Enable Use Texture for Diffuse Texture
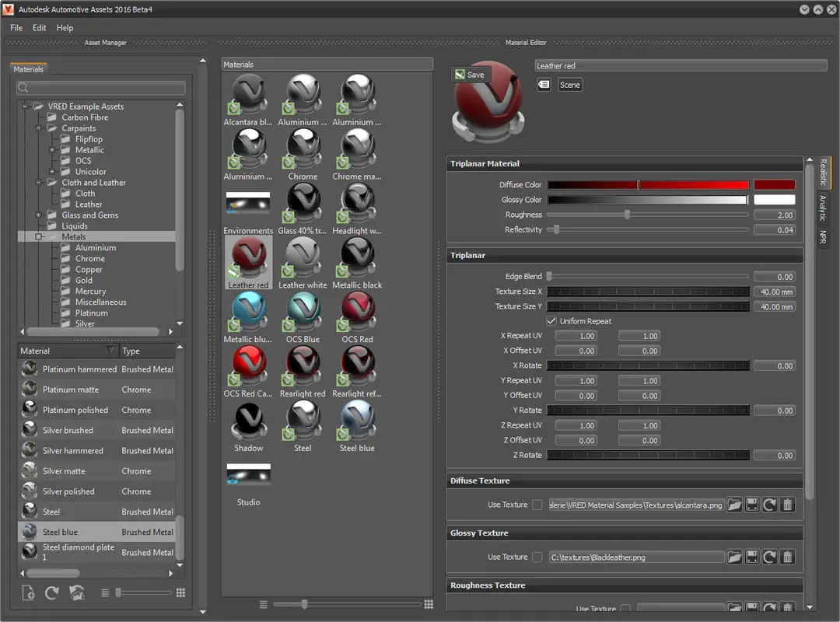Viewport: 840px width, 622px height. click(x=537, y=505)
